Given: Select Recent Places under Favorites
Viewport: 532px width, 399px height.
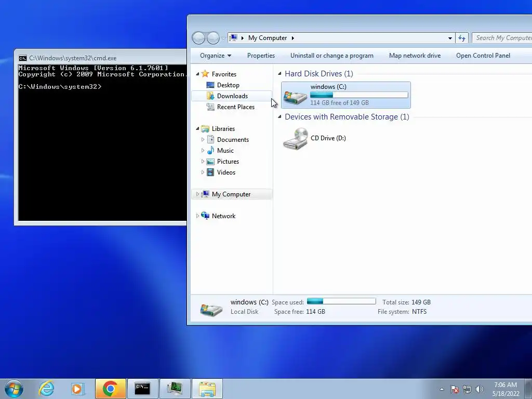Looking at the screenshot, I should click(236, 107).
